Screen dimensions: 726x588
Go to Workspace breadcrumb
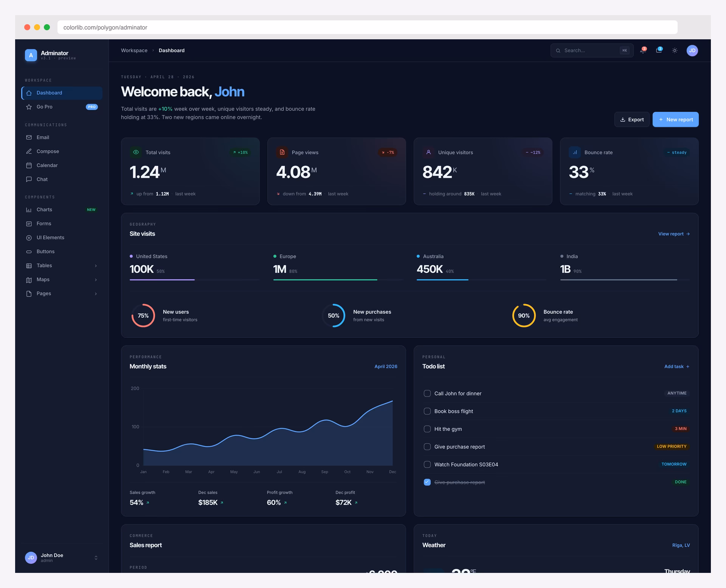pos(134,51)
